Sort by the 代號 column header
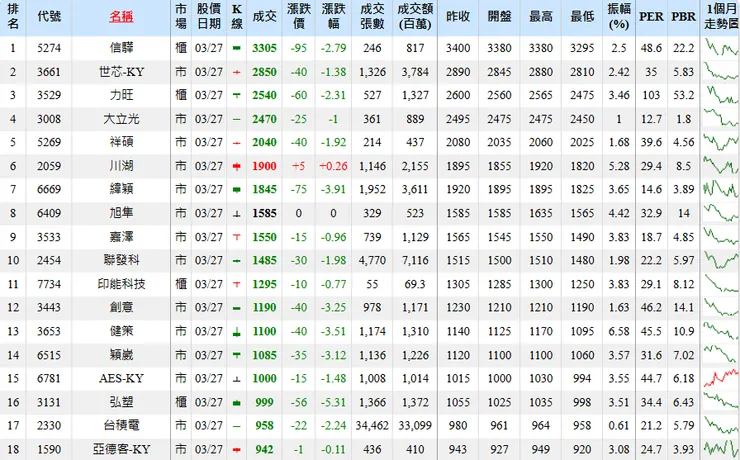The image size is (740, 460). click(x=49, y=17)
